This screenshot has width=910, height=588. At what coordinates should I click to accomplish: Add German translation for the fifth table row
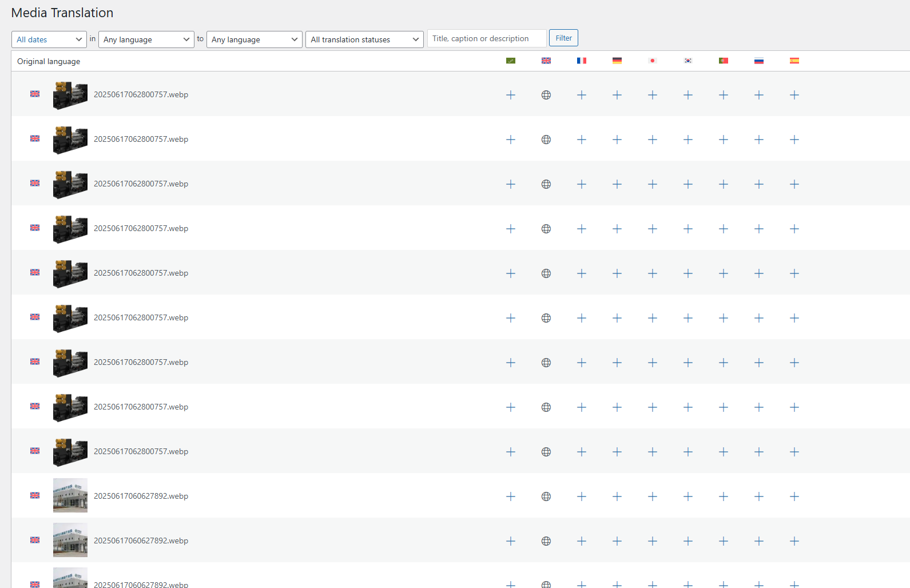point(617,273)
